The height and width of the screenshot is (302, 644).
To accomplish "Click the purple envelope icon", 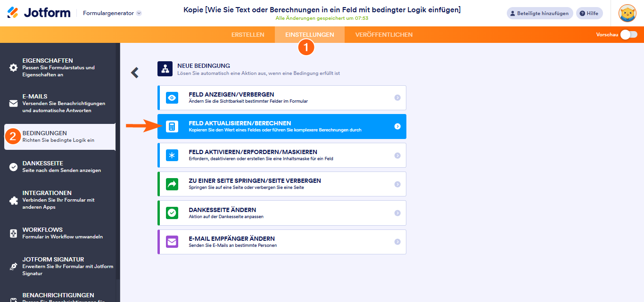I will [x=172, y=242].
